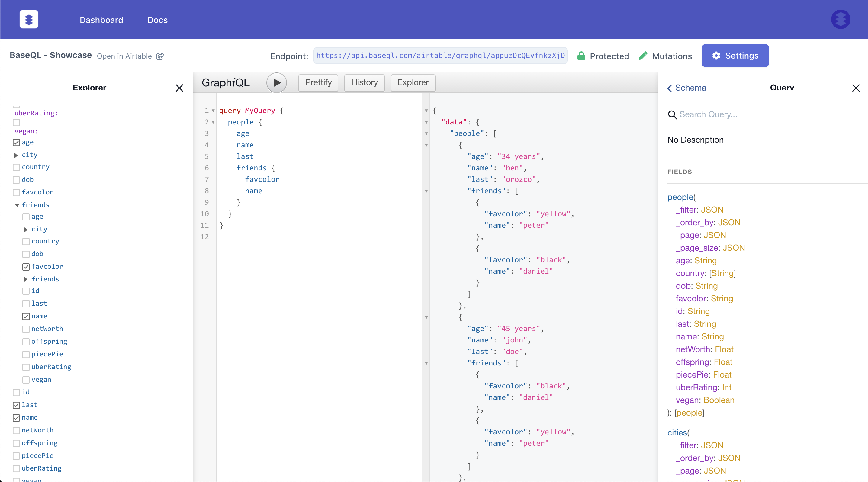Click "orozco" value in results
The image size is (868, 482).
519,179
